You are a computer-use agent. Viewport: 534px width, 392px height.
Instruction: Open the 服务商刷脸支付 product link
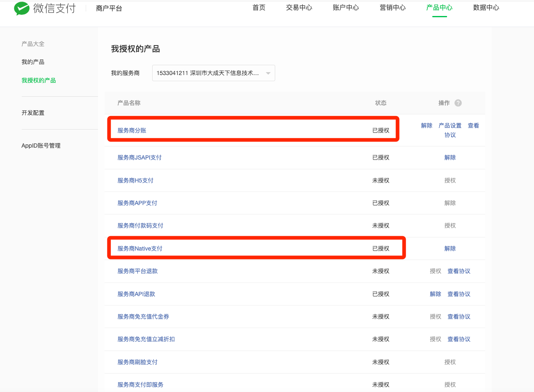pos(137,362)
